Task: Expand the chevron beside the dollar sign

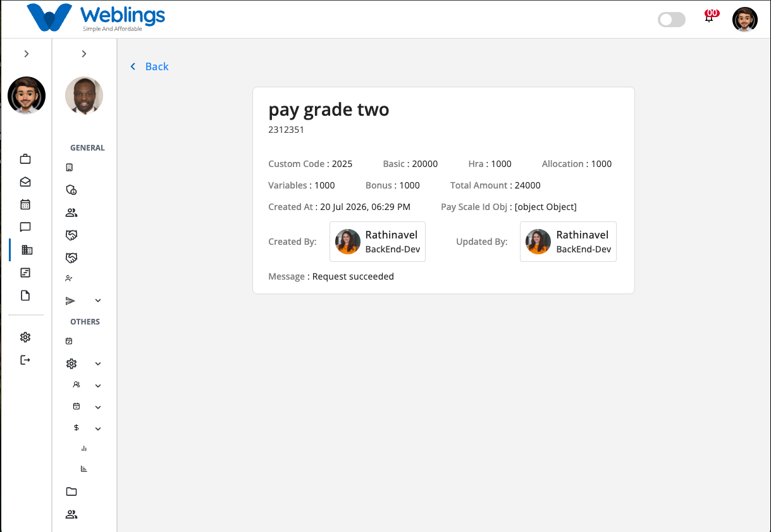Action: click(x=98, y=428)
